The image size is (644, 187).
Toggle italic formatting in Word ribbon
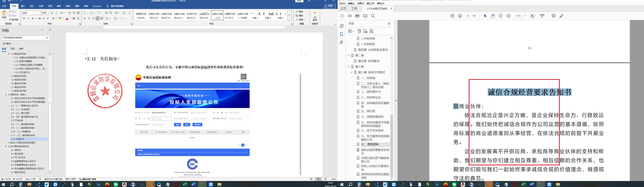click(x=28, y=18)
